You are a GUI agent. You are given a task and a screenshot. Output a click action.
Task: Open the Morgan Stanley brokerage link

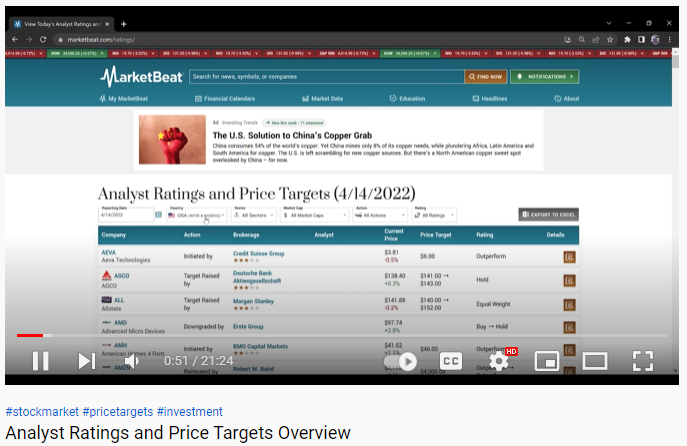[253, 301]
